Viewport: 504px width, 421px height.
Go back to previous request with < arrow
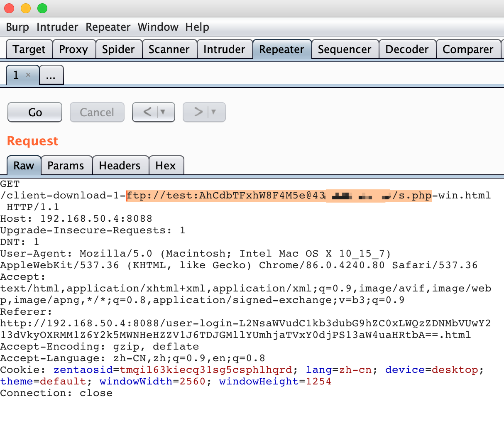[147, 112]
